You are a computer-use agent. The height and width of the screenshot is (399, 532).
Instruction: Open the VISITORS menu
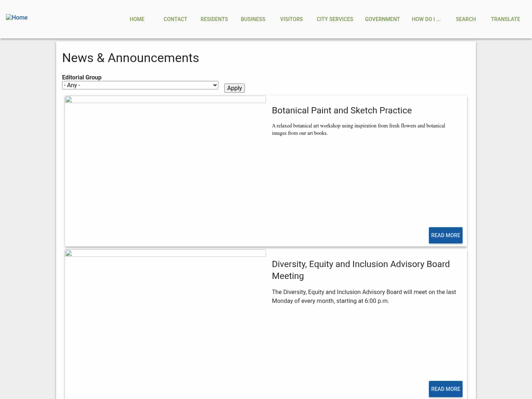tap(291, 19)
